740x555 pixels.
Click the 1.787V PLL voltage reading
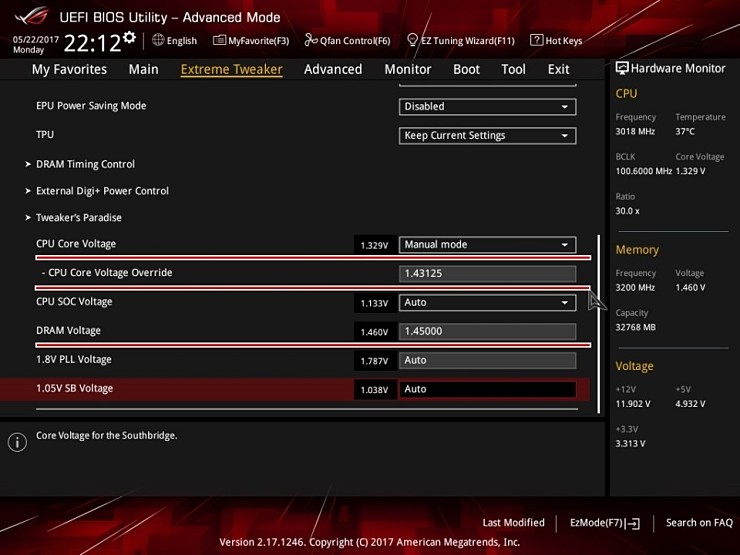pyautogui.click(x=374, y=361)
